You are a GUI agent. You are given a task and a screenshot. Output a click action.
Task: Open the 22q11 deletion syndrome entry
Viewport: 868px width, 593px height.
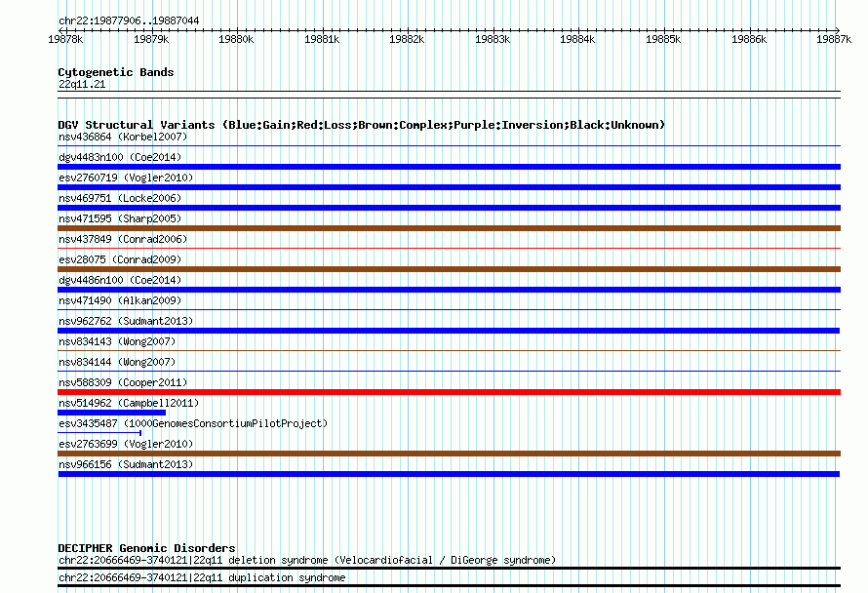point(307,560)
